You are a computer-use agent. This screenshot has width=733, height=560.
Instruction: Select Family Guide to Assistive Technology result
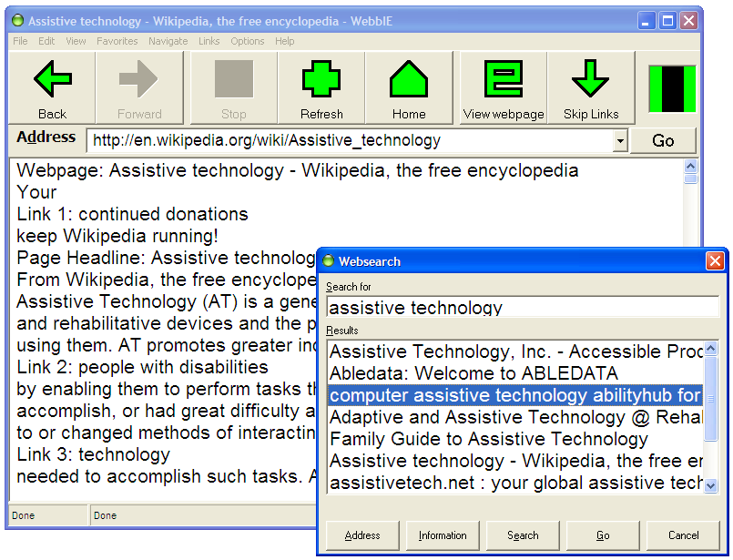[488, 439]
